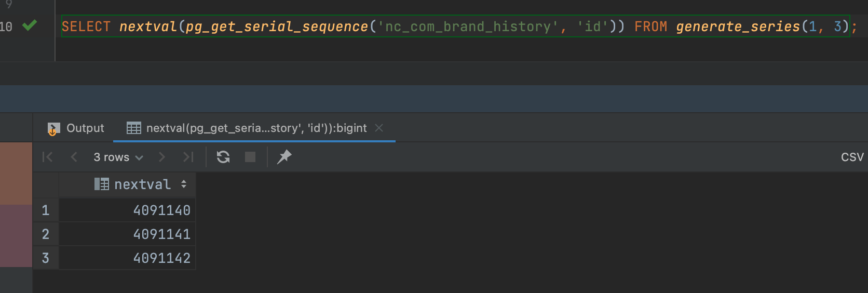Image resolution: width=868 pixels, height=293 pixels.
Task: Go to the previous page arrow
Action: coord(74,157)
